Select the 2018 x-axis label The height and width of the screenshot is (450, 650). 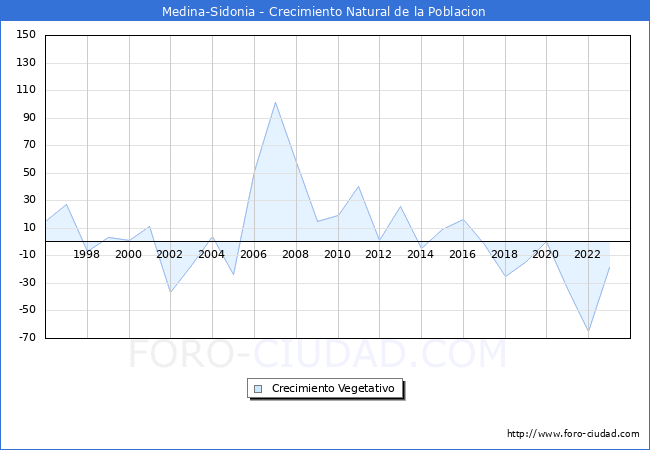pos(504,254)
